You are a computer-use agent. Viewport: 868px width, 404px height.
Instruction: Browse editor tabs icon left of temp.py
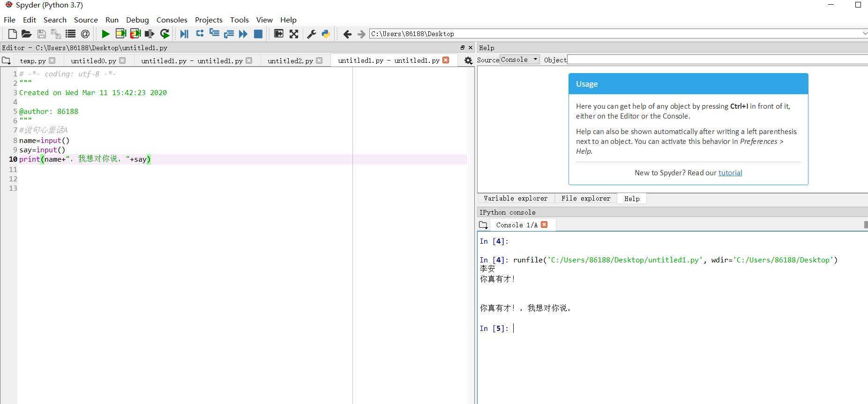[x=6, y=60]
